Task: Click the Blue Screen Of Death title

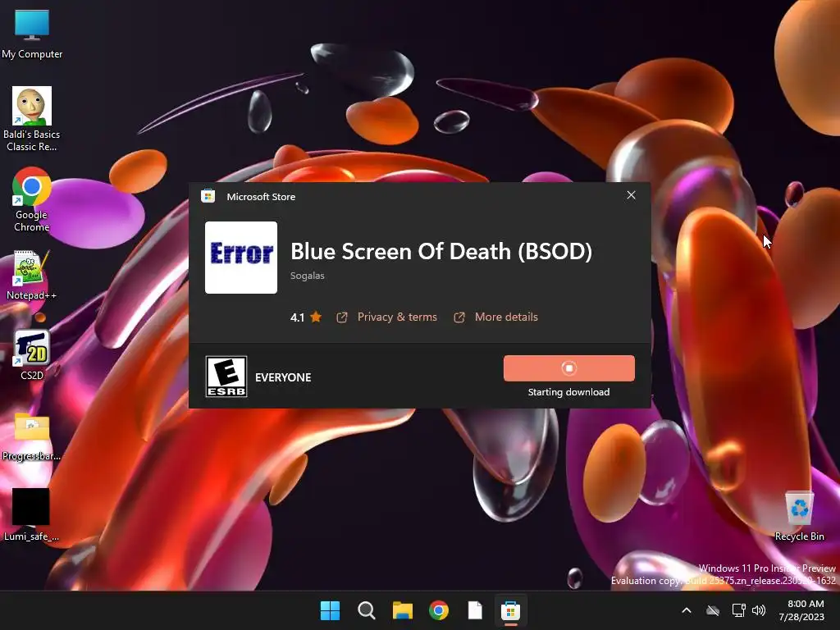Action: tap(441, 251)
